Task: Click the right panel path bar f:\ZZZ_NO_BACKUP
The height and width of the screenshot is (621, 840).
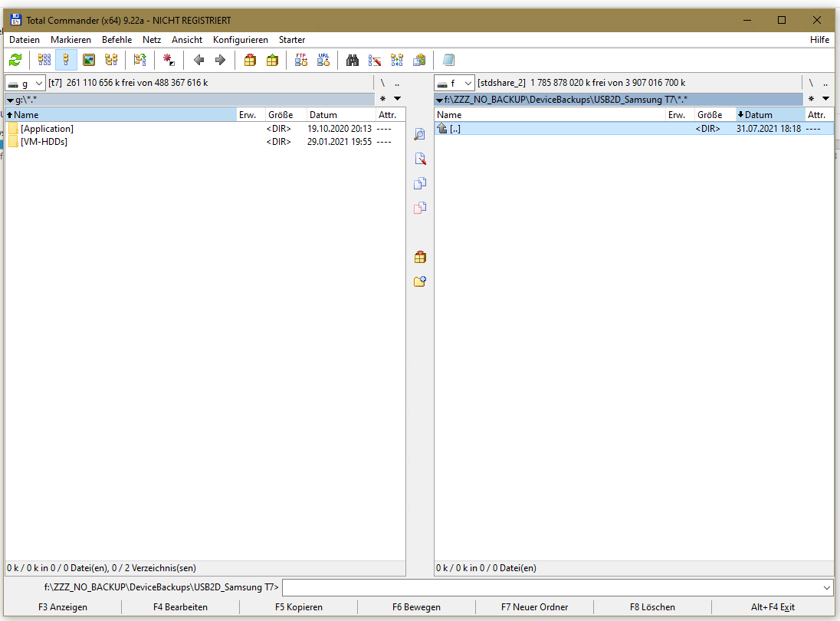Action: (619, 99)
